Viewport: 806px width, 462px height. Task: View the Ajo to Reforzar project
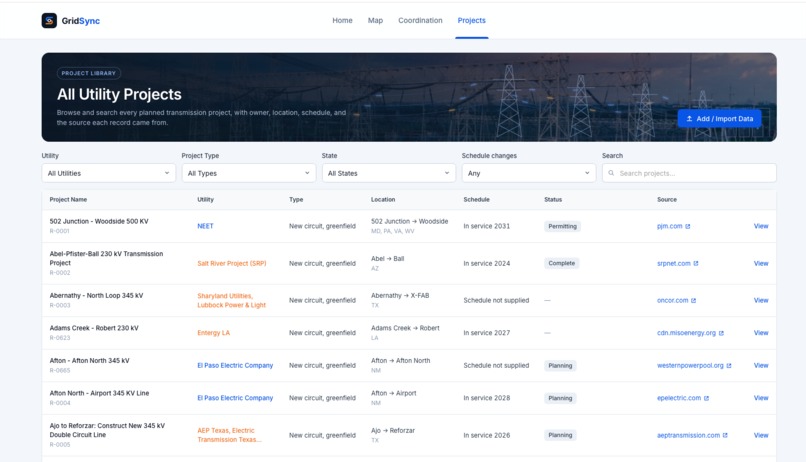[761, 435]
